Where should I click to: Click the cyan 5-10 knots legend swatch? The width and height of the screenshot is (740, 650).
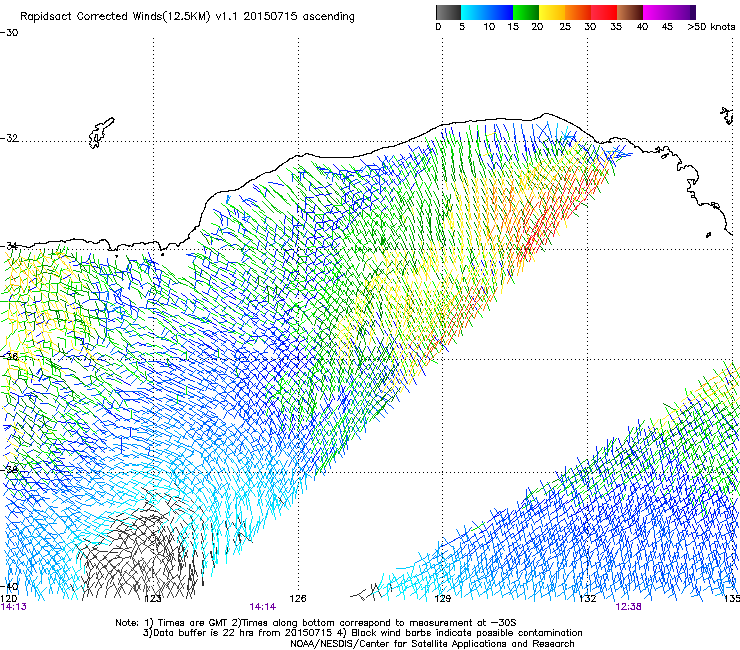(474, 12)
